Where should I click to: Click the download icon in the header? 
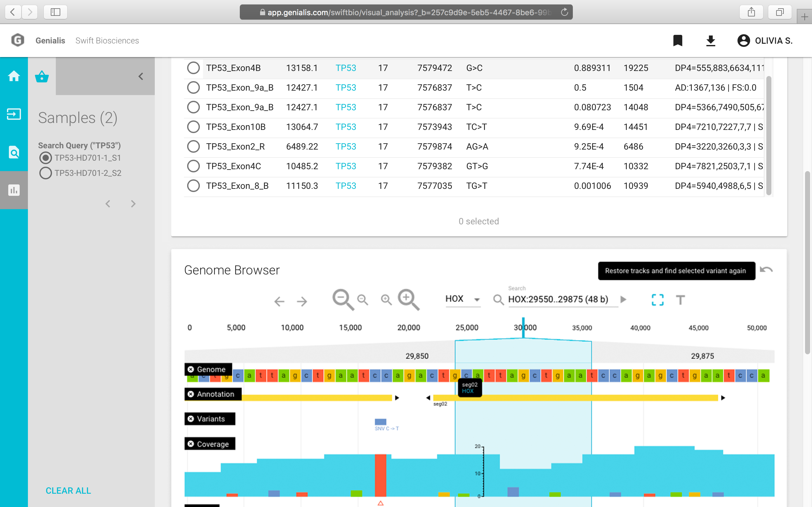[x=710, y=41]
